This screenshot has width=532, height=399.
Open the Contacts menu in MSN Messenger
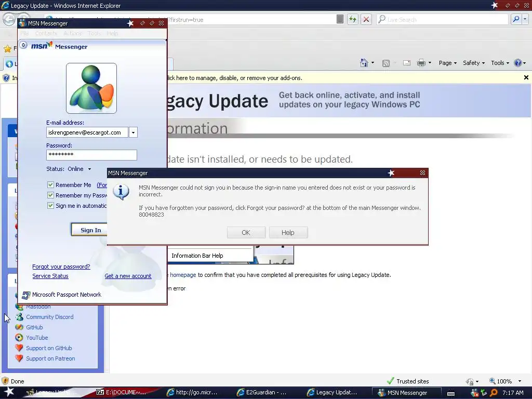coord(46,33)
